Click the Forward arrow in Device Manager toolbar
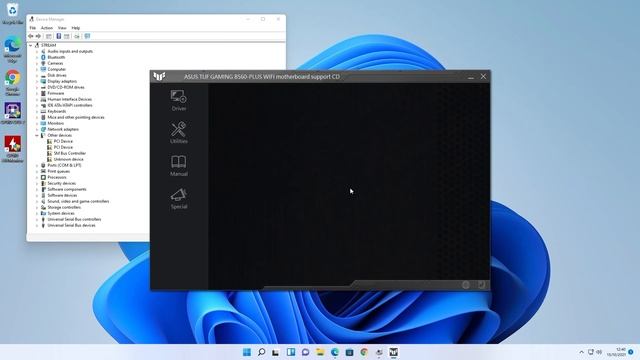 pyautogui.click(x=38, y=36)
